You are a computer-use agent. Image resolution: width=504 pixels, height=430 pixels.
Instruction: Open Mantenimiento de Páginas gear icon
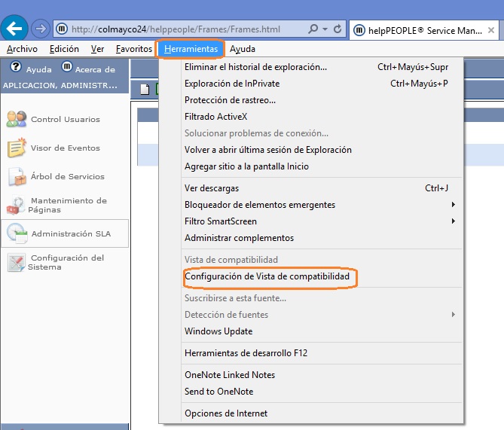[x=16, y=205]
